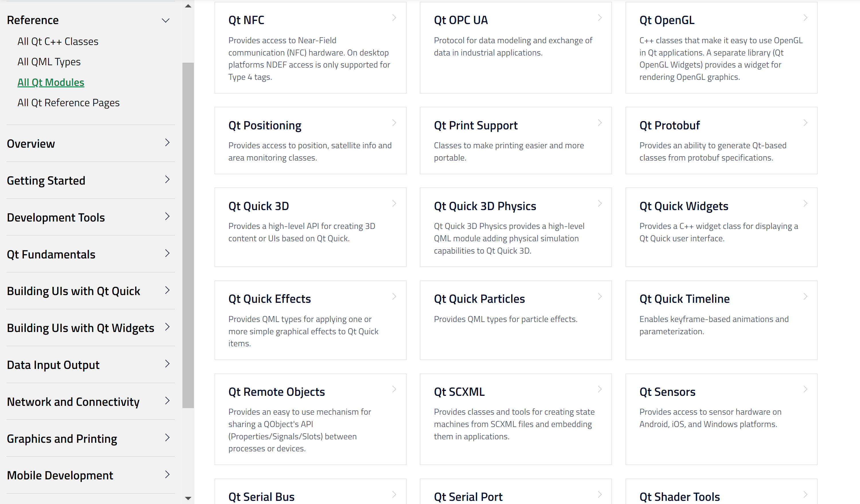
Task: Click the arrow icon on Qt Sensors card
Action: coord(805,389)
